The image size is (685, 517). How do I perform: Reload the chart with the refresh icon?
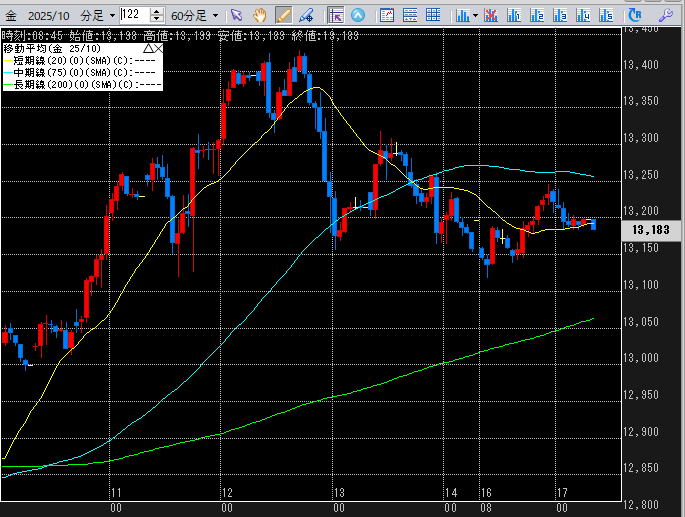[x=635, y=16]
